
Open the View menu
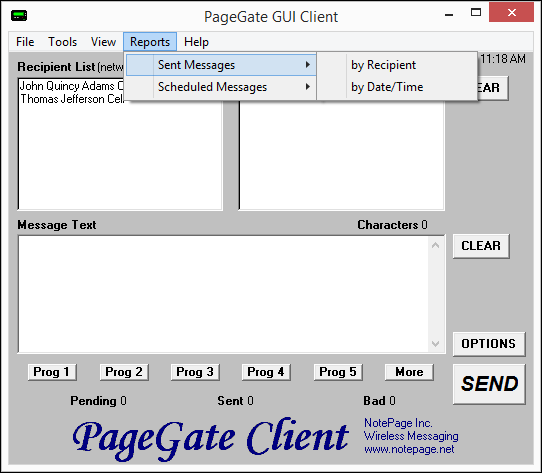coord(103,42)
